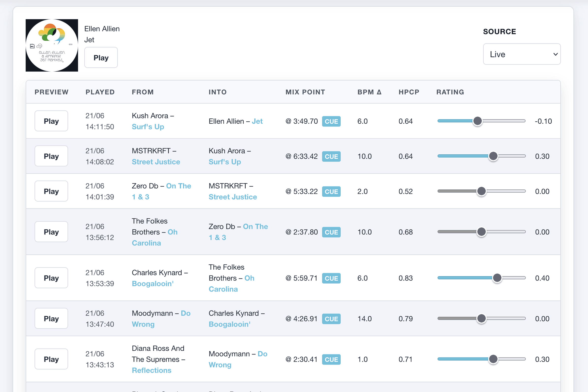Open Do Wrong link in Into column
Image resolution: width=588 pixels, height=392 pixels.
238,359
